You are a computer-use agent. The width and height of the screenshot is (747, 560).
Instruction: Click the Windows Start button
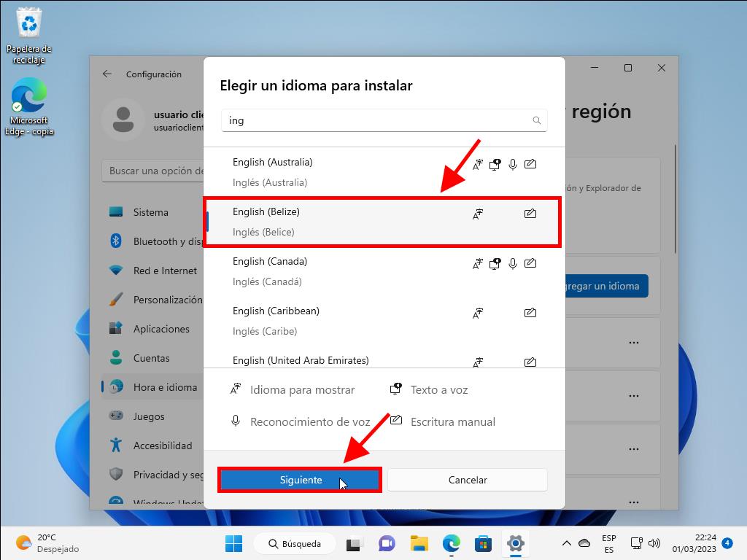tap(233, 543)
